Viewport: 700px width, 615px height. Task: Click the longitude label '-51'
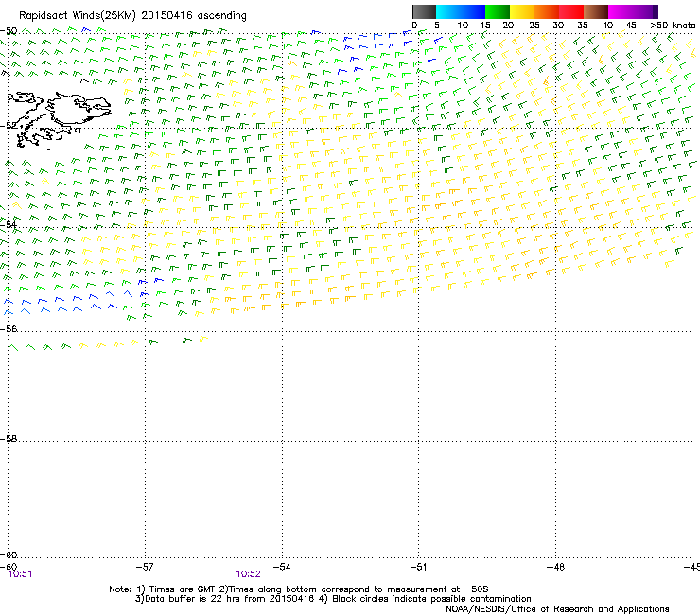pos(418,567)
